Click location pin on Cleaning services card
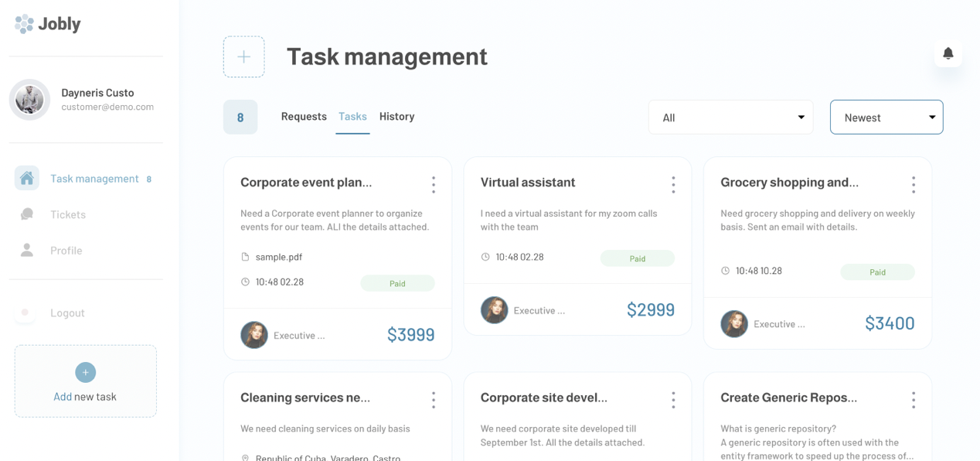 [245, 458]
